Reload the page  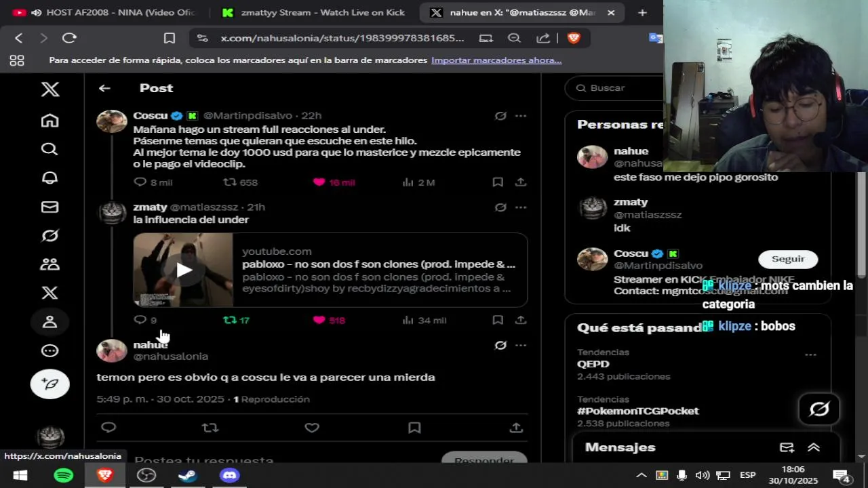69,38
